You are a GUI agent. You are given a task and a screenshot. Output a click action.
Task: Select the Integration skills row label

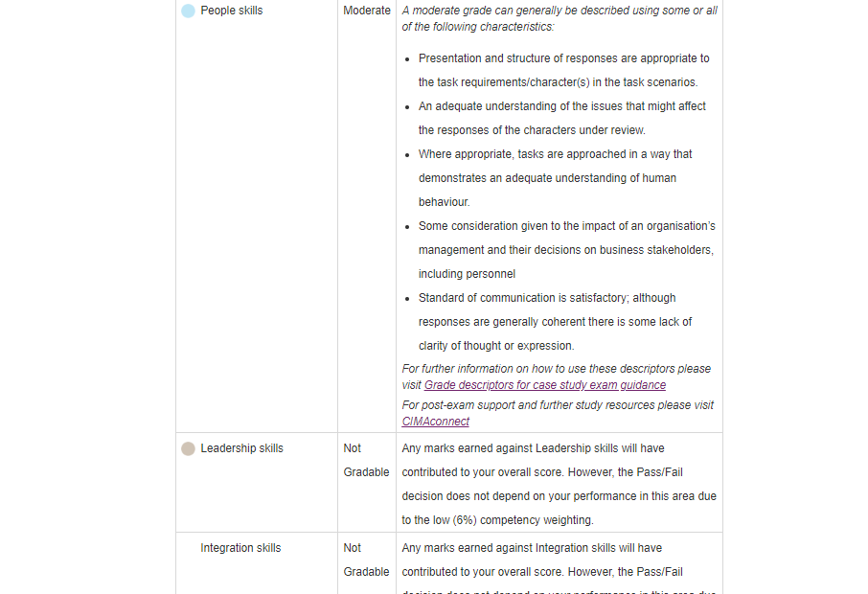240,548
